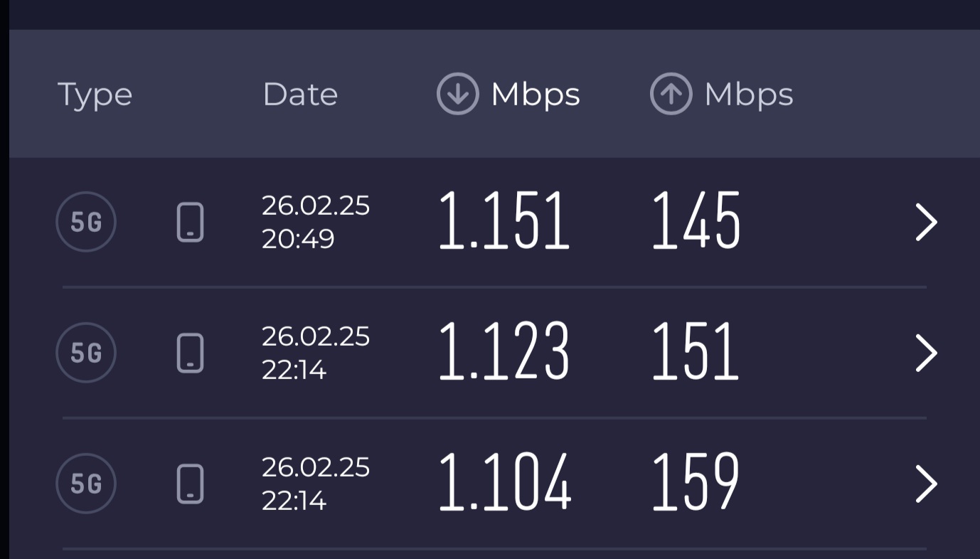Sort by the download Mbps column label

click(x=536, y=95)
